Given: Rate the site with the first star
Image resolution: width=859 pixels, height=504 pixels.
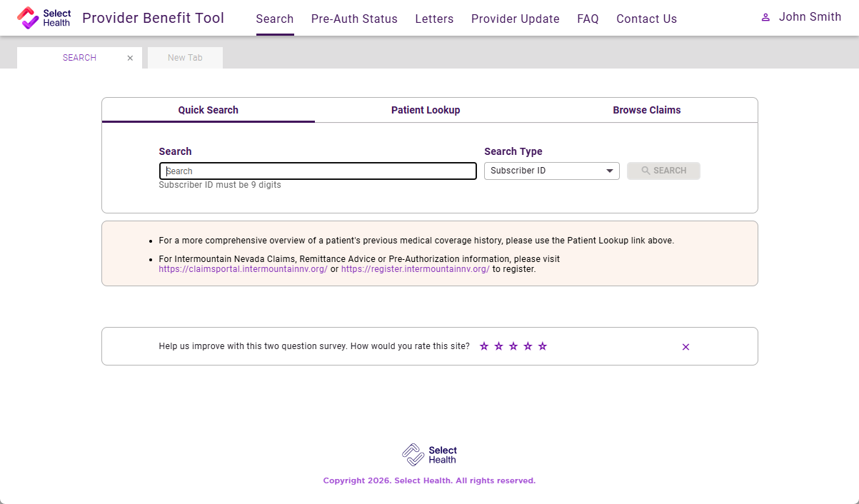Looking at the screenshot, I should 485,346.
